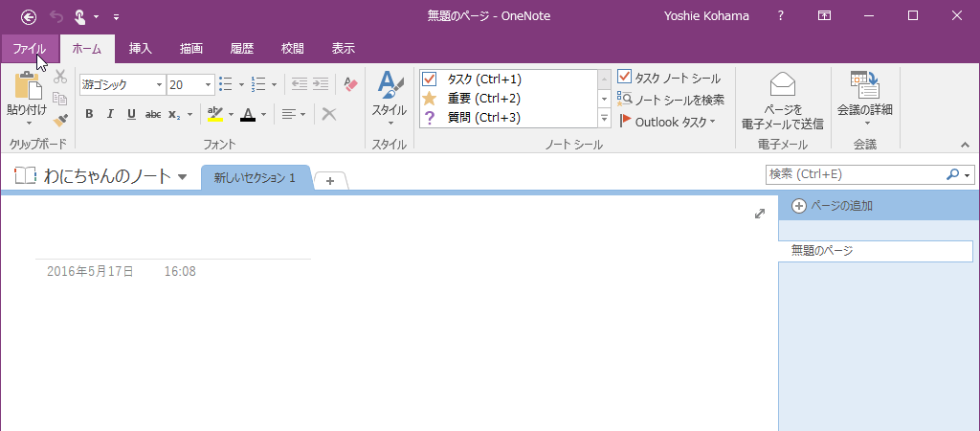Click the Delete X icon
Screen dimensions: 980x431
[329, 114]
